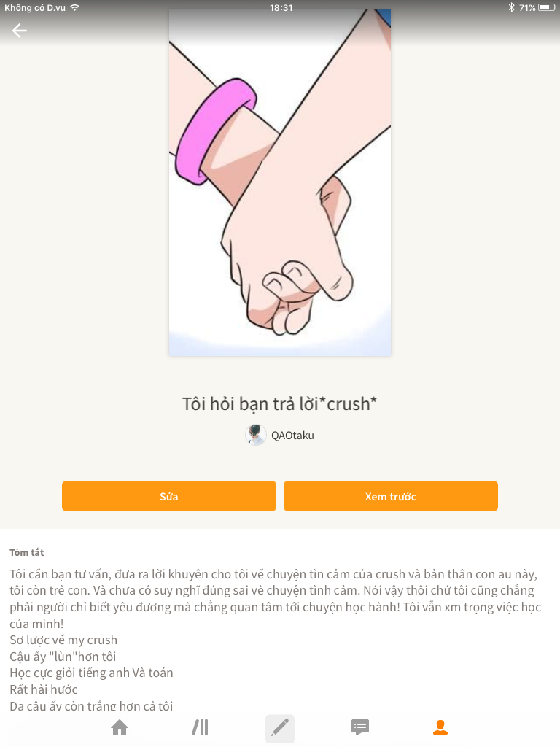
Task: Open the QAOtaku author name link
Action: [x=292, y=435]
